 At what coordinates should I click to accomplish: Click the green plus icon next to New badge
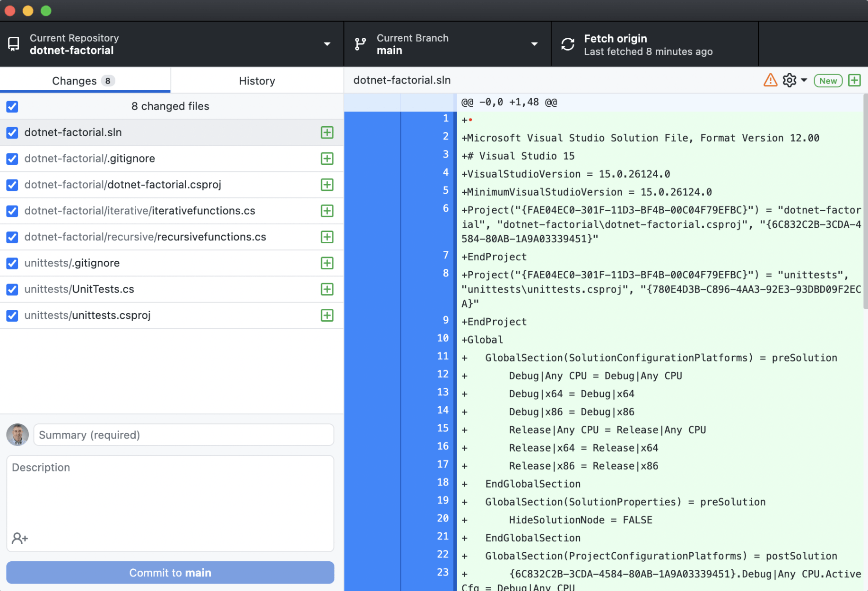point(854,80)
